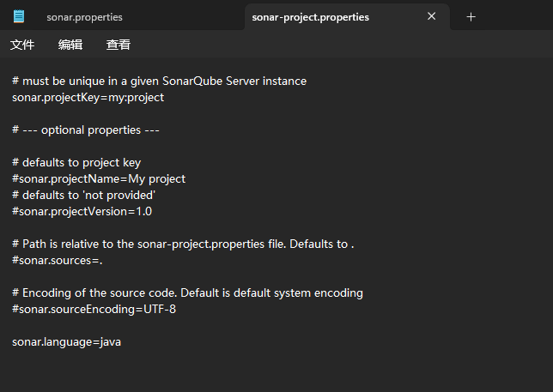Viewport: 553px width, 392px height.
Task: Click the defaults to project key comment
Action: (76, 162)
